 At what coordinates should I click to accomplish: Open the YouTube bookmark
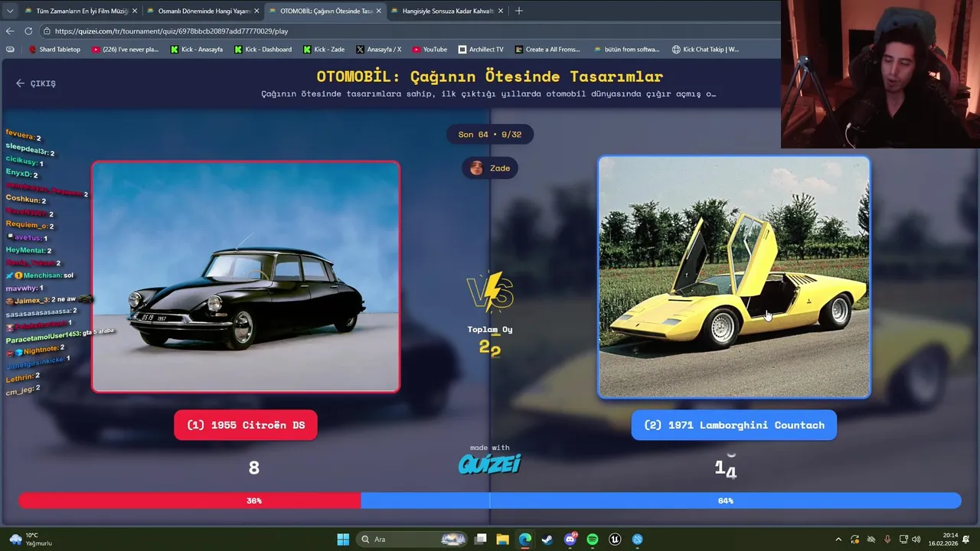coord(430,50)
